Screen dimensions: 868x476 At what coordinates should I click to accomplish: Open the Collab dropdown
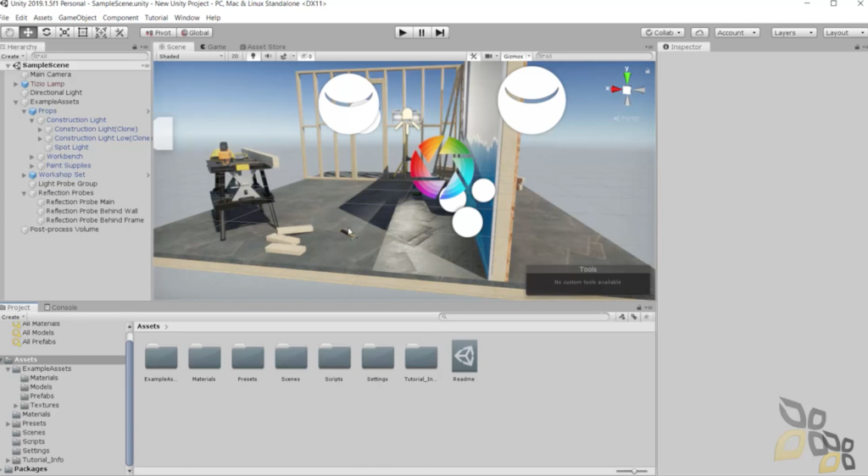click(x=663, y=33)
